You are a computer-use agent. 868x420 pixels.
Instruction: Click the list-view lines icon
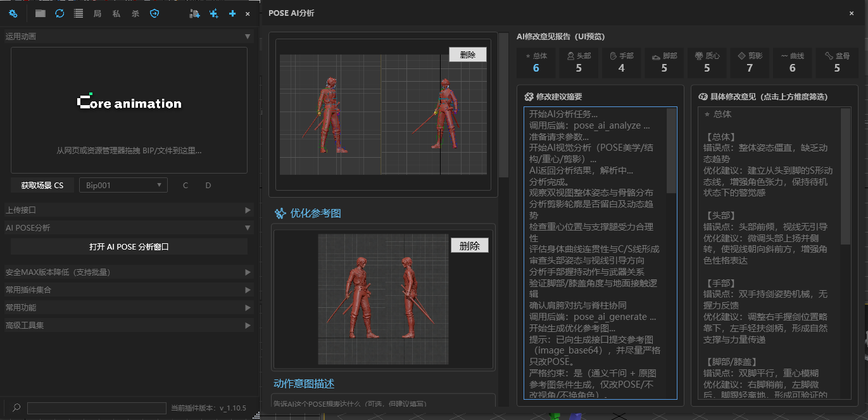(x=79, y=13)
